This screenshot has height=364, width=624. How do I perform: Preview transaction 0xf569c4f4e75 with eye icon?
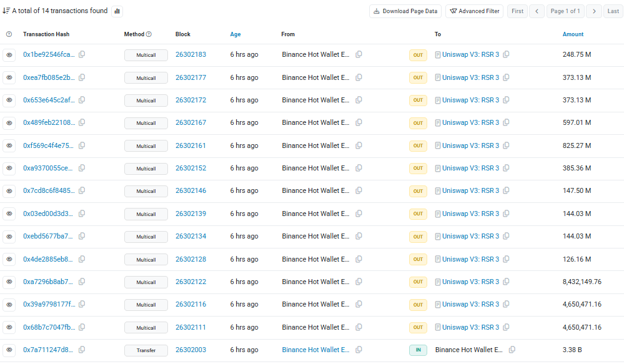9,145
